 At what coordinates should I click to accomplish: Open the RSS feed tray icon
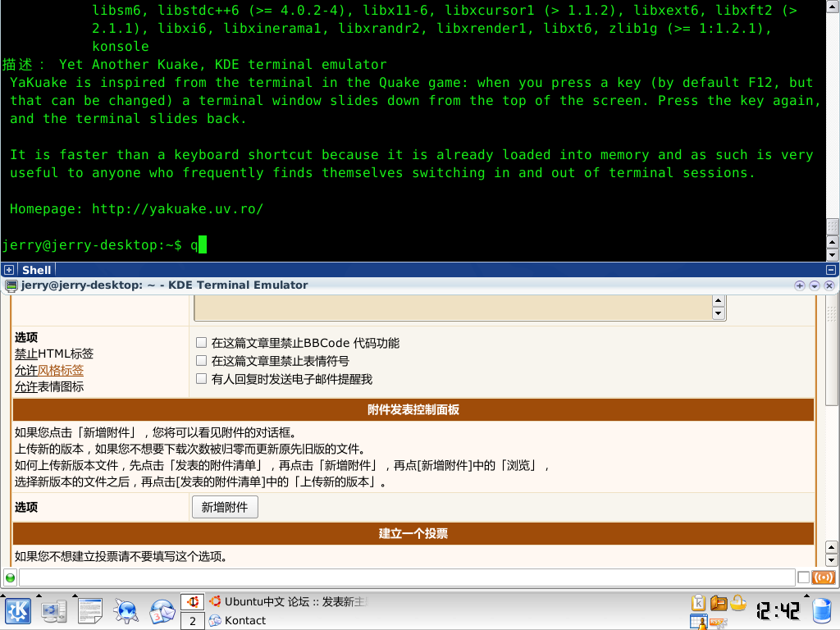718,623
